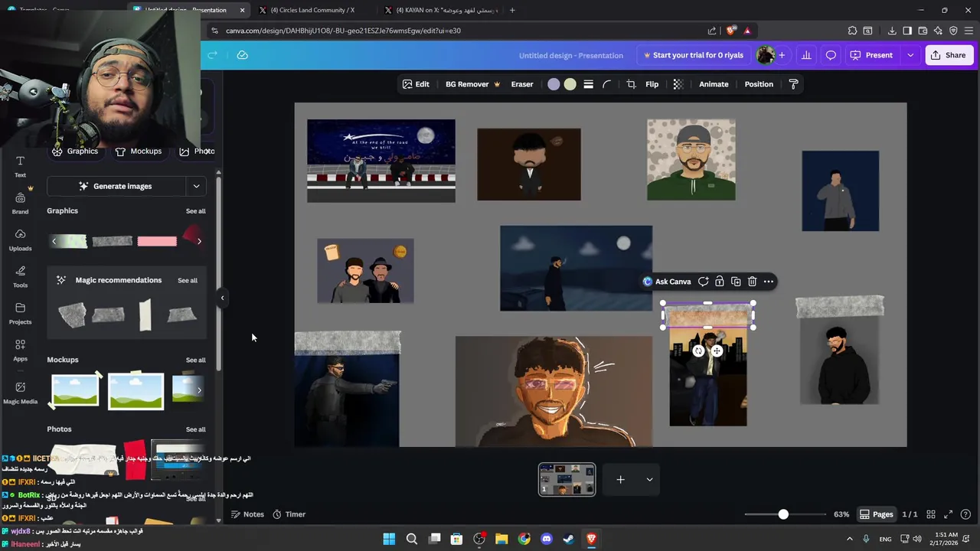Select the Crop tool icon
Image resolution: width=980 pixels, height=551 pixels.
(x=631, y=84)
